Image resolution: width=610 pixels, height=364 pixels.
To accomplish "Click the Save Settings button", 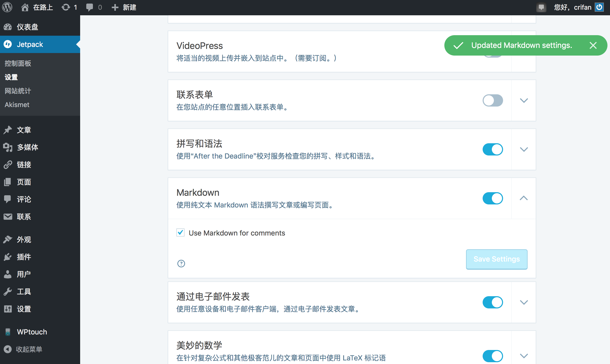I will coord(496,259).
